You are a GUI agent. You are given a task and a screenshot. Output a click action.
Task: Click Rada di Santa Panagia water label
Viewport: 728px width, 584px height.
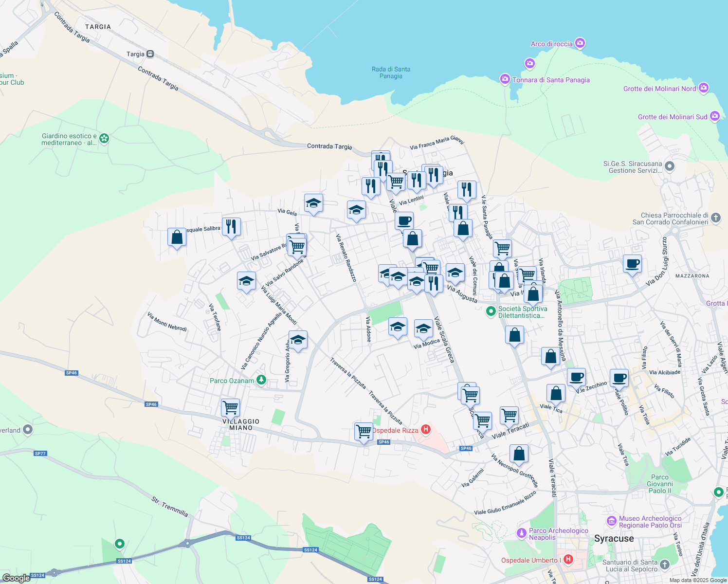(391, 73)
